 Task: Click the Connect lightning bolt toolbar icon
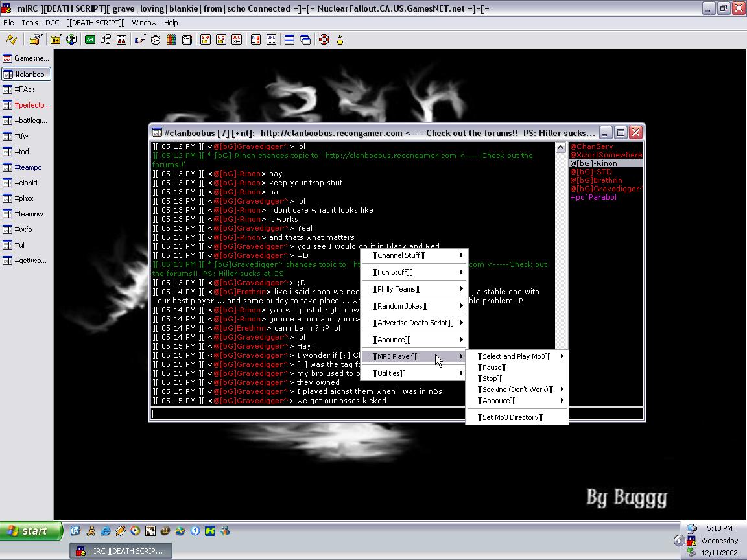(x=12, y=40)
